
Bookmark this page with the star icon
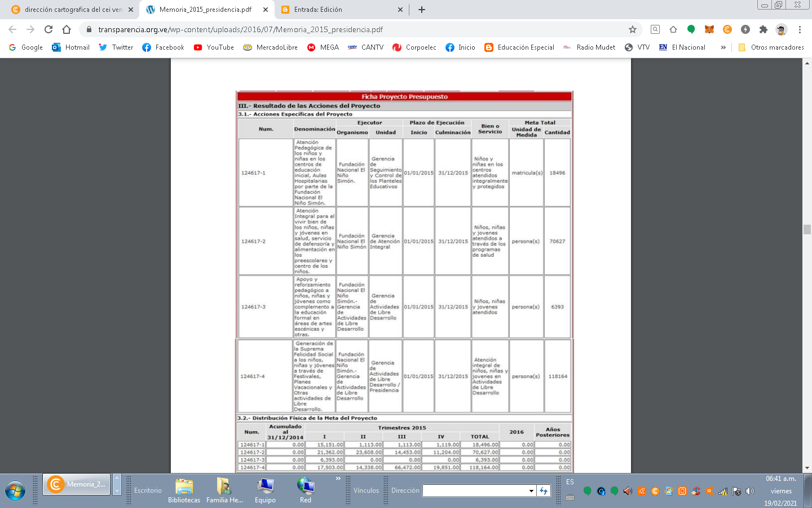click(633, 29)
